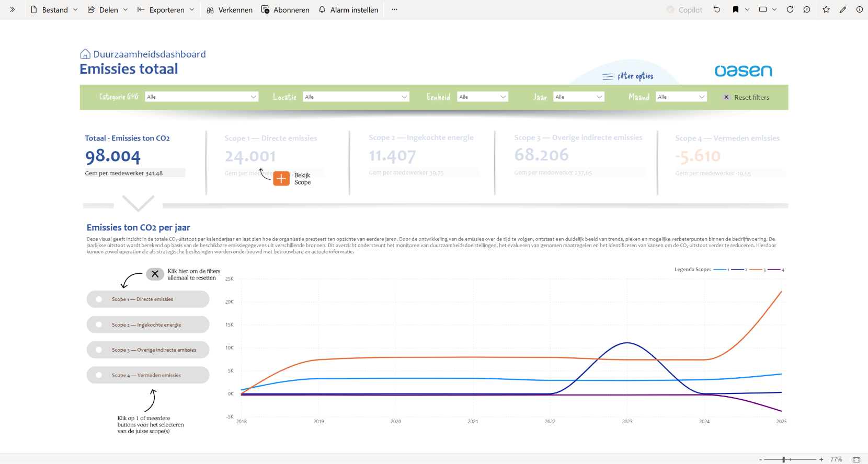Viewport: 868px width, 464px height.
Task: Click the filter opties hamburger icon
Action: coord(608,76)
